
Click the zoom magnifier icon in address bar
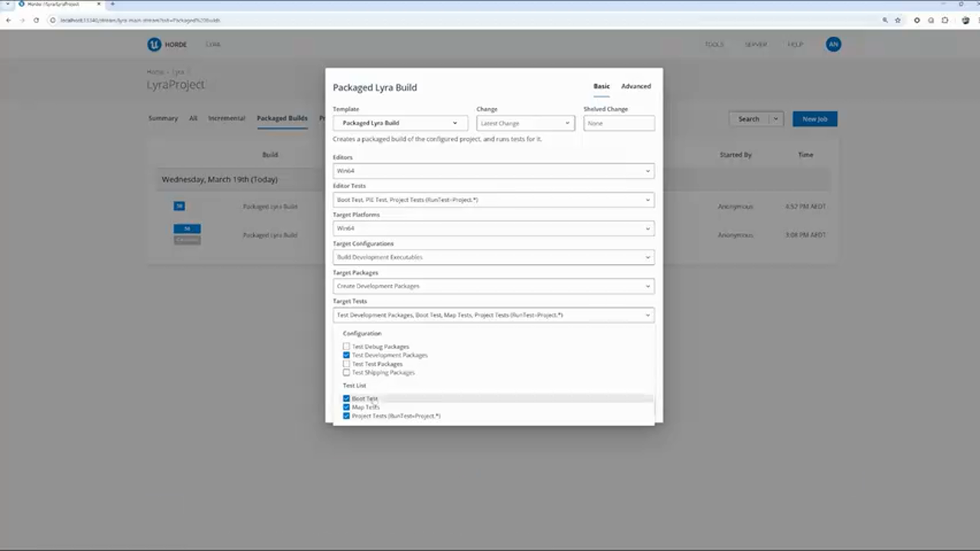886,20
